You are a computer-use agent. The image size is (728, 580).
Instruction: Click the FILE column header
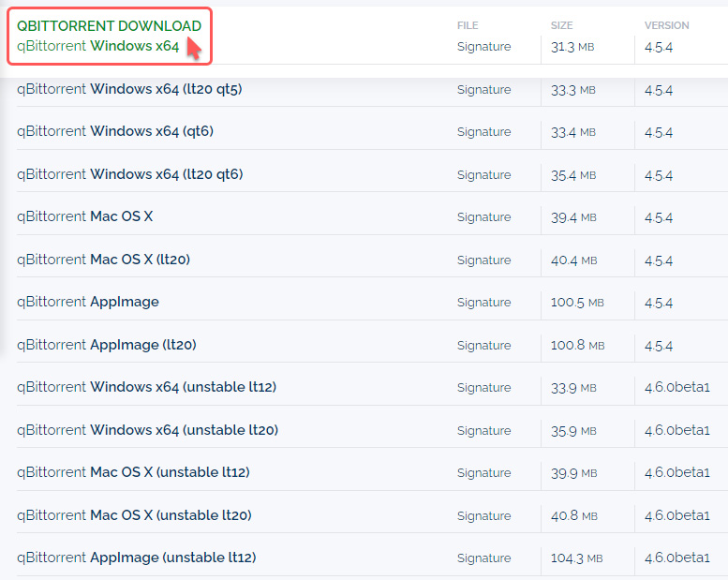(468, 25)
